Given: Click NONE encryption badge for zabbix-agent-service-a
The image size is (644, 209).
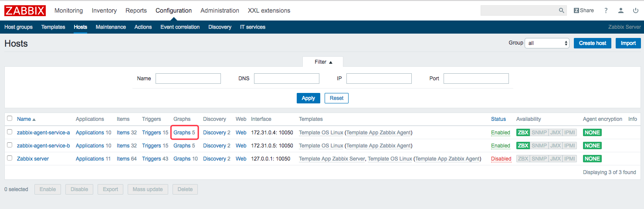Looking at the screenshot, I should click(592, 133).
